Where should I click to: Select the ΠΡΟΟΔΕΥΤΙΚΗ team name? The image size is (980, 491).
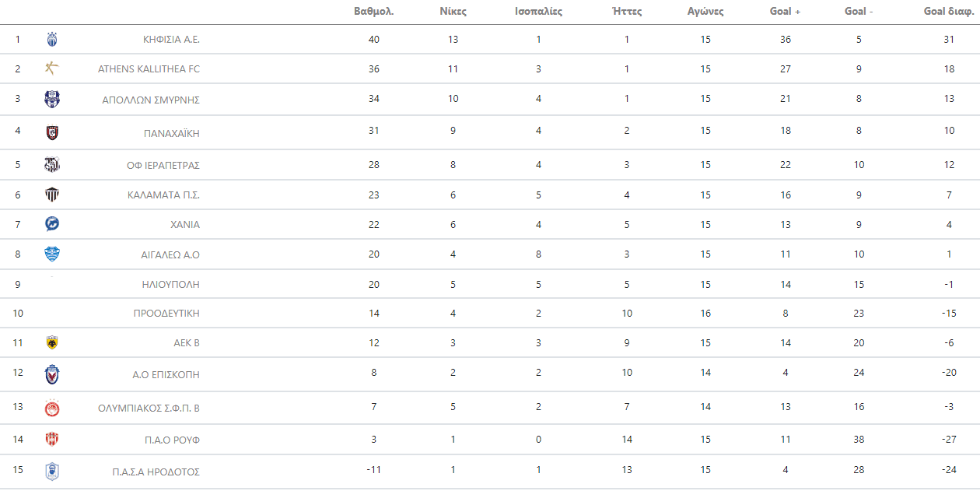166,313
